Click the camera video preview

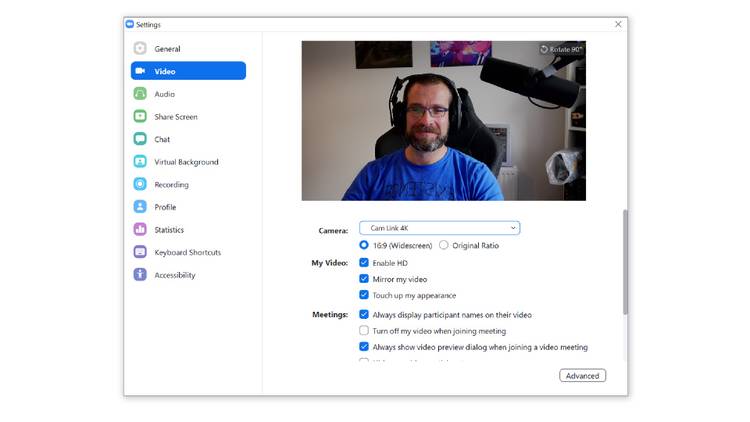[x=443, y=121]
